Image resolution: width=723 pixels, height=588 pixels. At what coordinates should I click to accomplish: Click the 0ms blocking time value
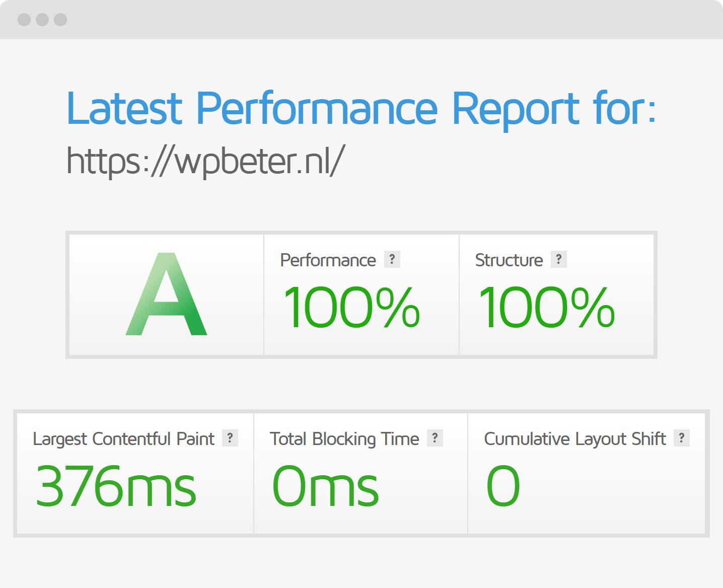pos(325,486)
